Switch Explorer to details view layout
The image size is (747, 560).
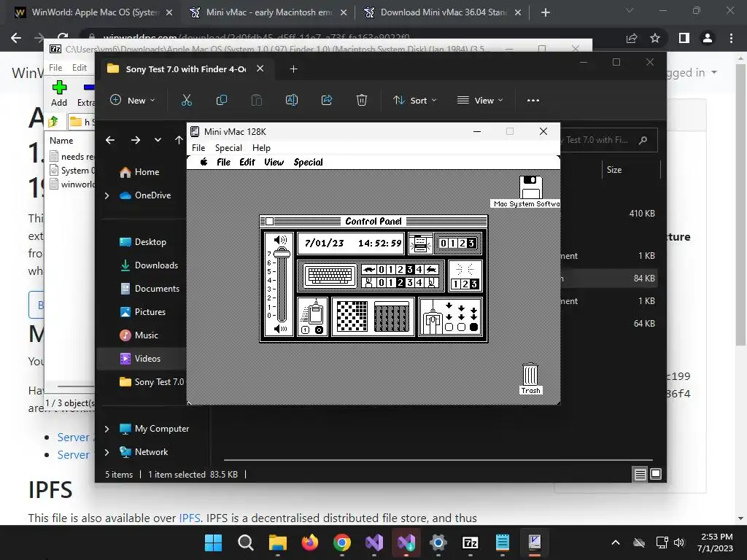tap(640, 474)
